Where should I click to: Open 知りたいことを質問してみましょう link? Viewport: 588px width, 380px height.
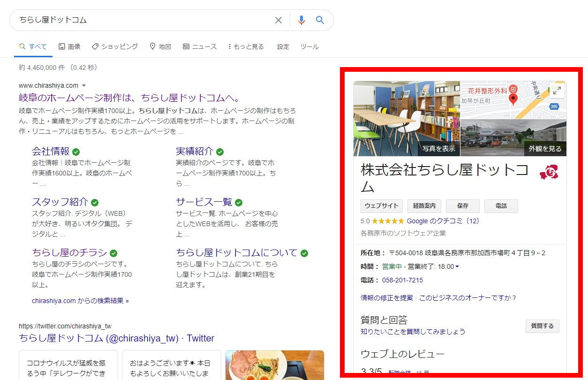coord(413,332)
